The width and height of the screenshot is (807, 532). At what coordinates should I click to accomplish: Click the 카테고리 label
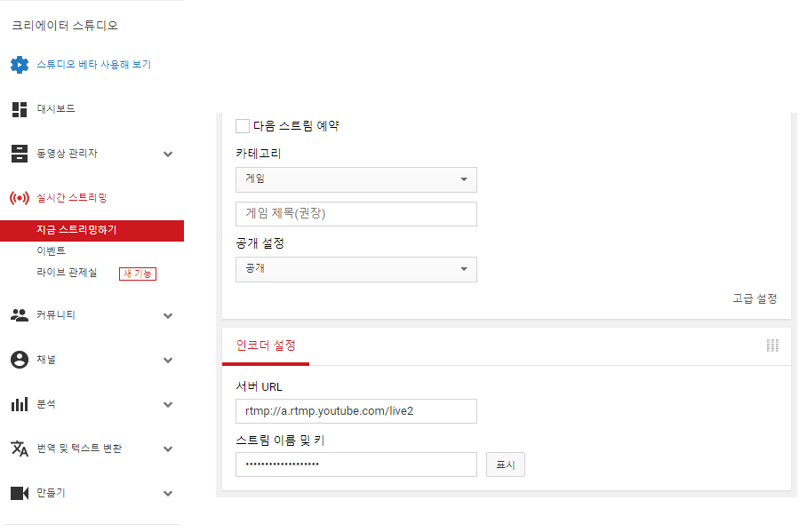tap(258, 154)
